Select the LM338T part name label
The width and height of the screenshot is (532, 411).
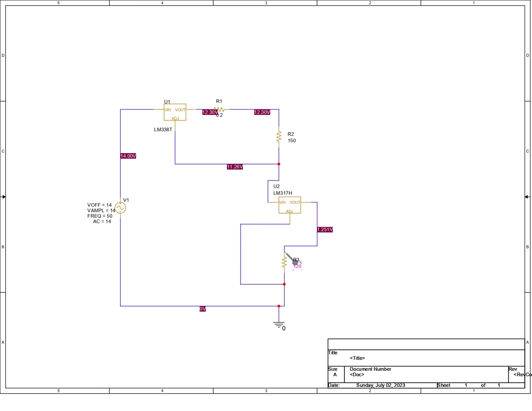click(163, 130)
